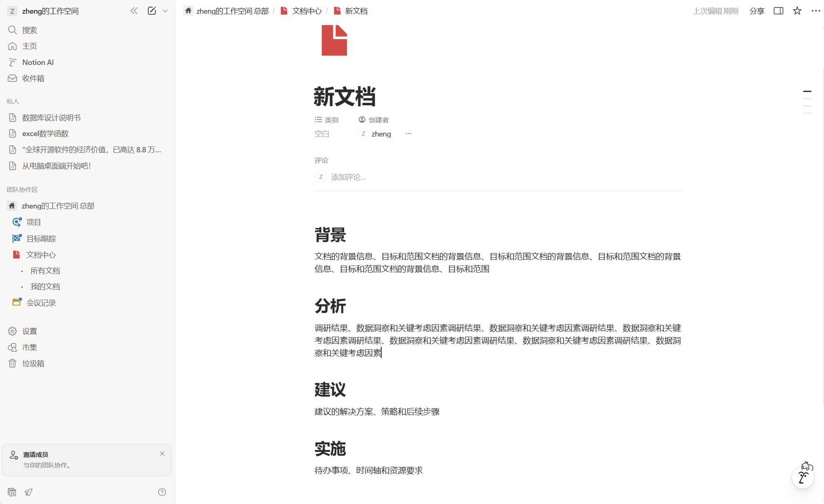Go to 文档中心 in breadcrumb
The image size is (824, 504).
306,11
